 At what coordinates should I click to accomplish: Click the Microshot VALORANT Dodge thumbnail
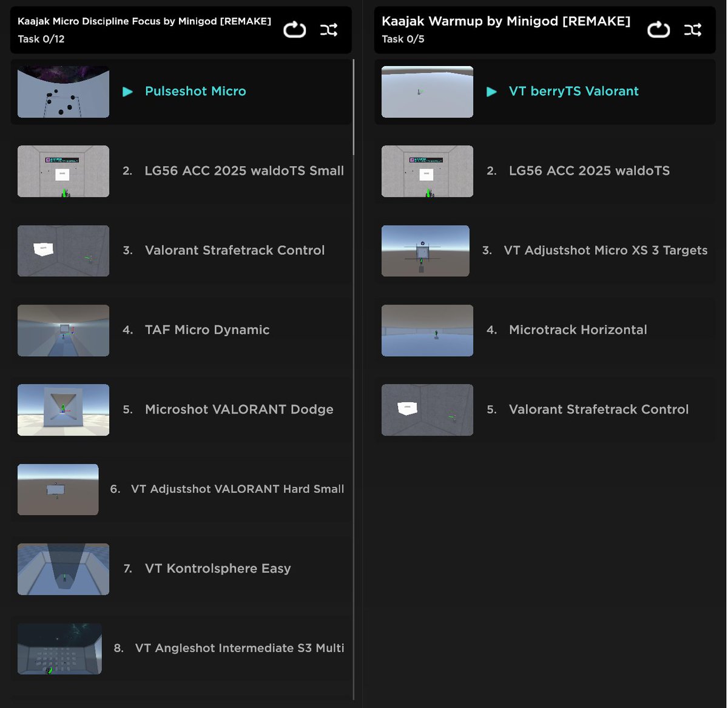(63, 410)
